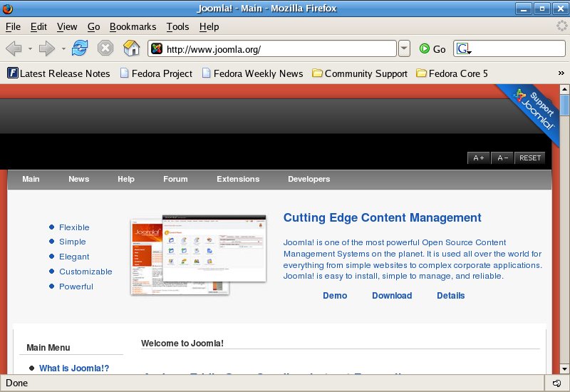Select the News navigation tab
The height and width of the screenshot is (392, 570).
[79, 179]
